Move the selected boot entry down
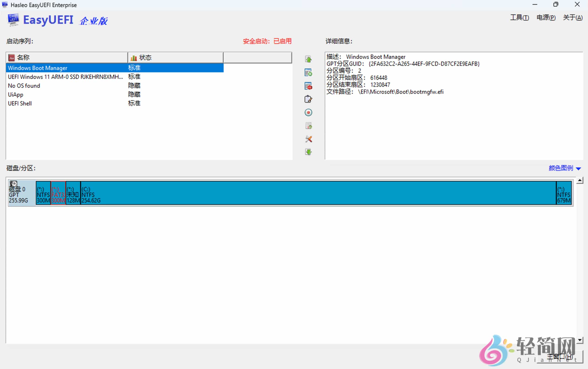Image resolution: width=588 pixels, height=369 pixels. (x=308, y=152)
